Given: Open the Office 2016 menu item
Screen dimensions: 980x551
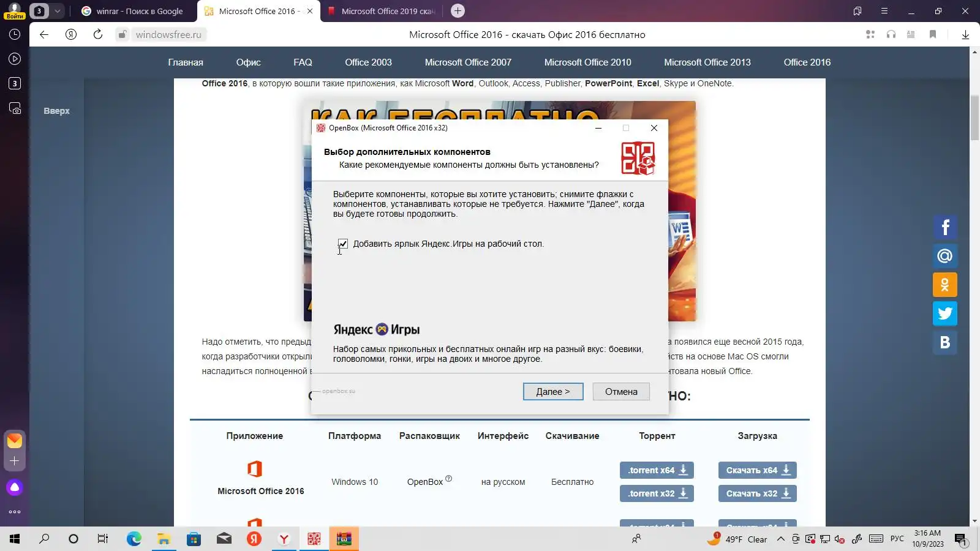Looking at the screenshot, I should tap(807, 62).
